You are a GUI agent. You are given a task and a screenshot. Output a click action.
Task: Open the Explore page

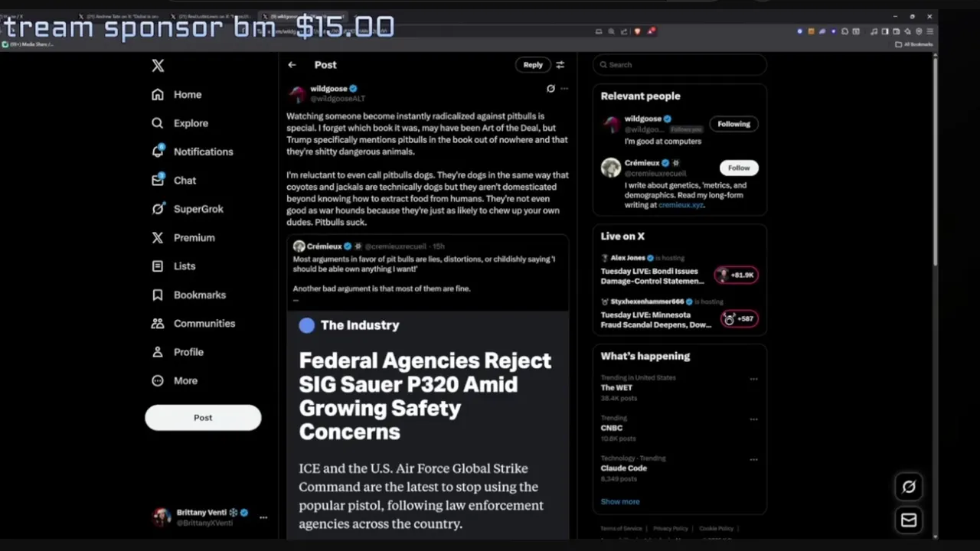pos(180,123)
